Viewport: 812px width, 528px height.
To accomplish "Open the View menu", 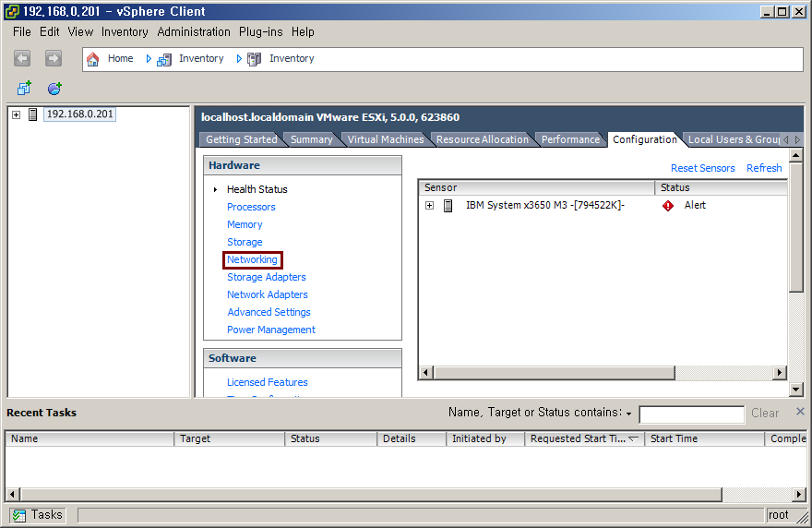I will (x=80, y=32).
